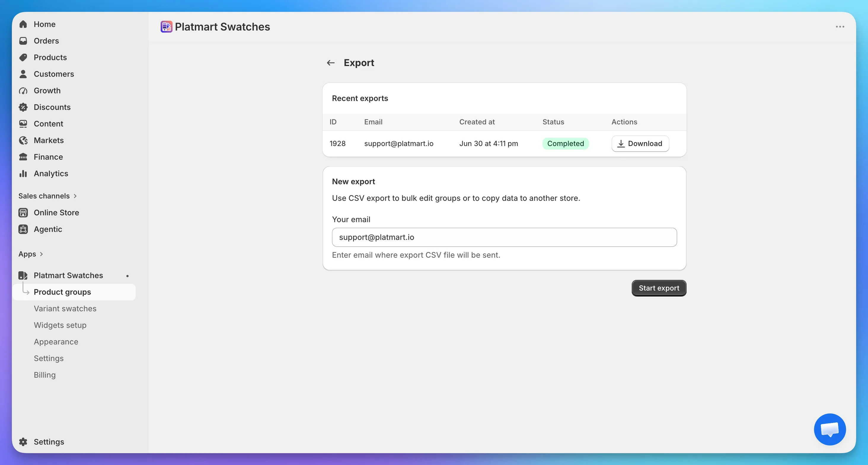Open the Orders menu item

point(46,41)
